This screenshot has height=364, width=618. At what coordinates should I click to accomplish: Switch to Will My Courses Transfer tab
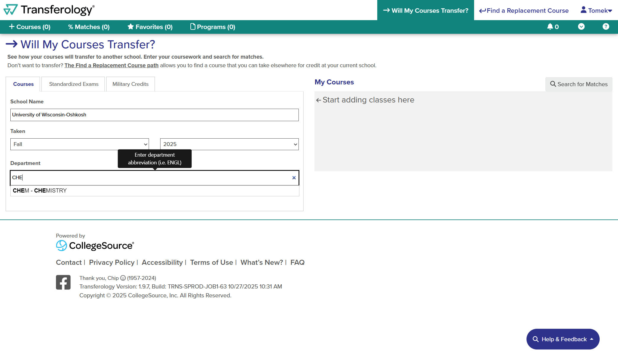(426, 10)
